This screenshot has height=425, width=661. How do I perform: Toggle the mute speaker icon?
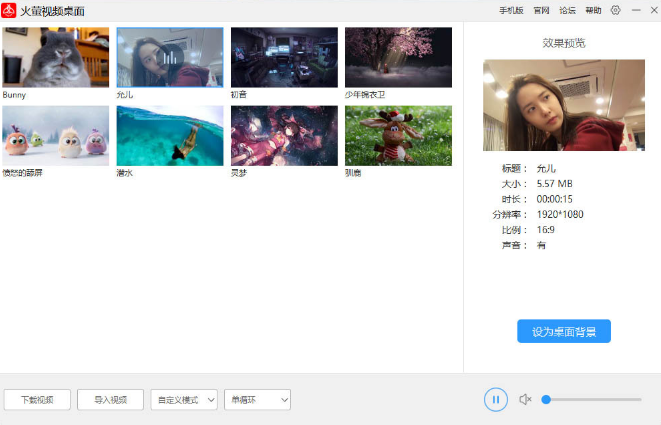pyautogui.click(x=525, y=399)
